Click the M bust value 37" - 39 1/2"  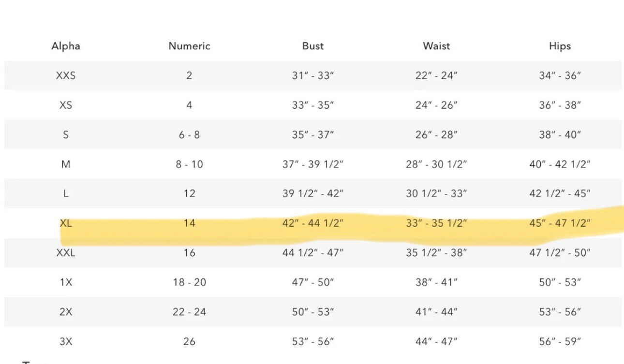(x=313, y=164)
